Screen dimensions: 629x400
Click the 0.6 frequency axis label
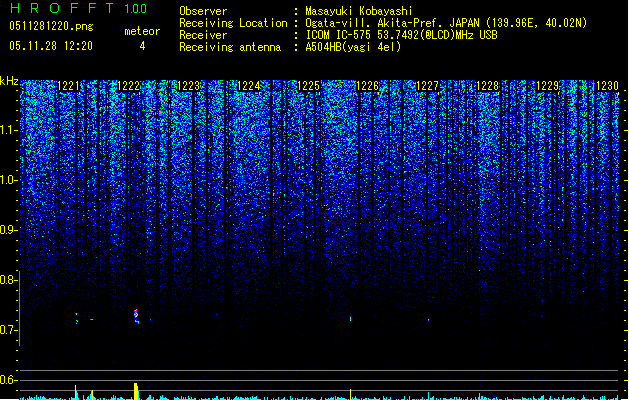pyautogui.click(x=8, y=380)
